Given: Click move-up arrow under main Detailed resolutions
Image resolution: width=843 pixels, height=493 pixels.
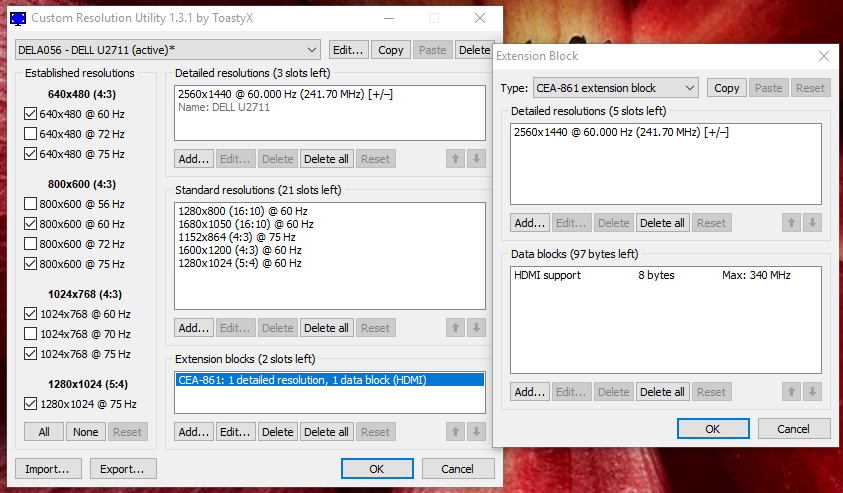Looking at the screenshot, I should coord(457,158).
